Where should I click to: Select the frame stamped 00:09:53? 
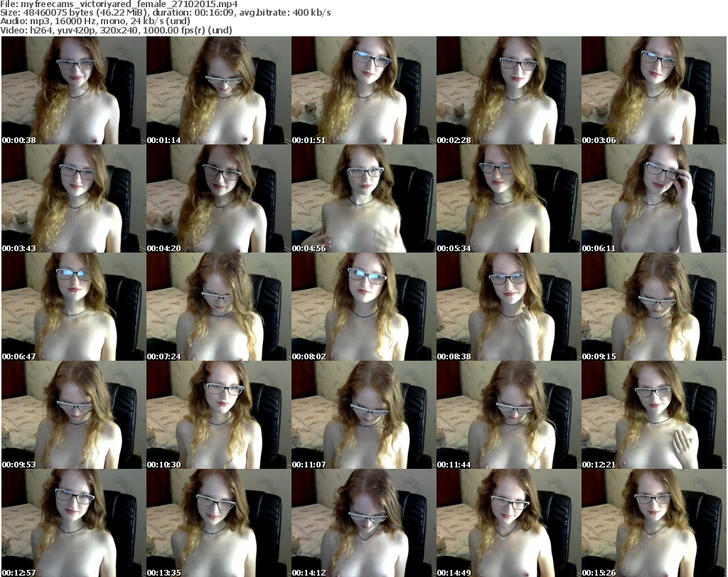[x=74, y=415]
